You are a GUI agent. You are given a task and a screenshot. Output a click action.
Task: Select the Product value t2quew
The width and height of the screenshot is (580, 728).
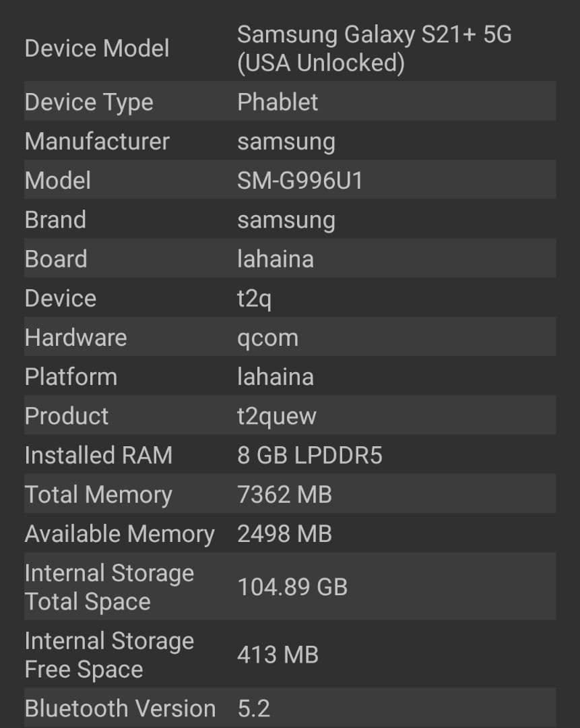pos(278,415)
